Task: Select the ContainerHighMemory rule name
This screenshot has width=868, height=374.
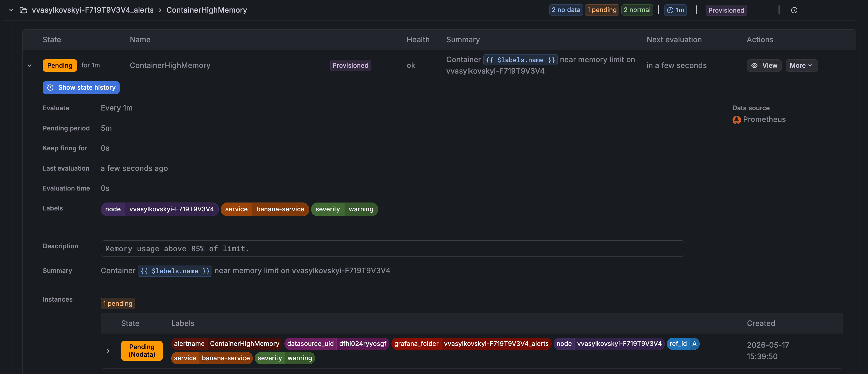Action: [170, 65]
